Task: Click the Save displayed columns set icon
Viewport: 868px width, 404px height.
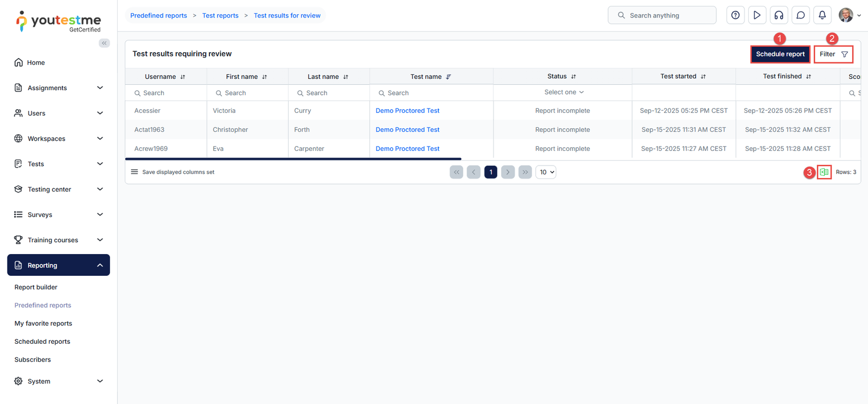Action: [135, 172]
